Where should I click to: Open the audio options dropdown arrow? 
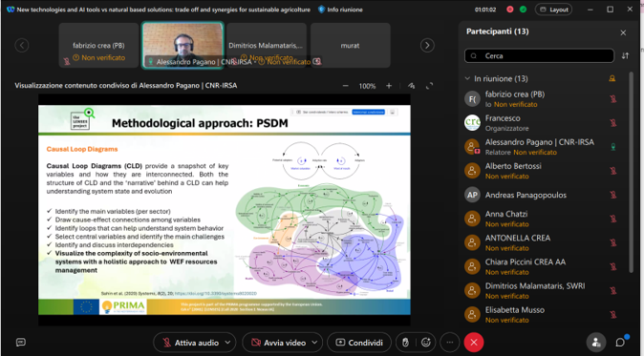[228, 342]
